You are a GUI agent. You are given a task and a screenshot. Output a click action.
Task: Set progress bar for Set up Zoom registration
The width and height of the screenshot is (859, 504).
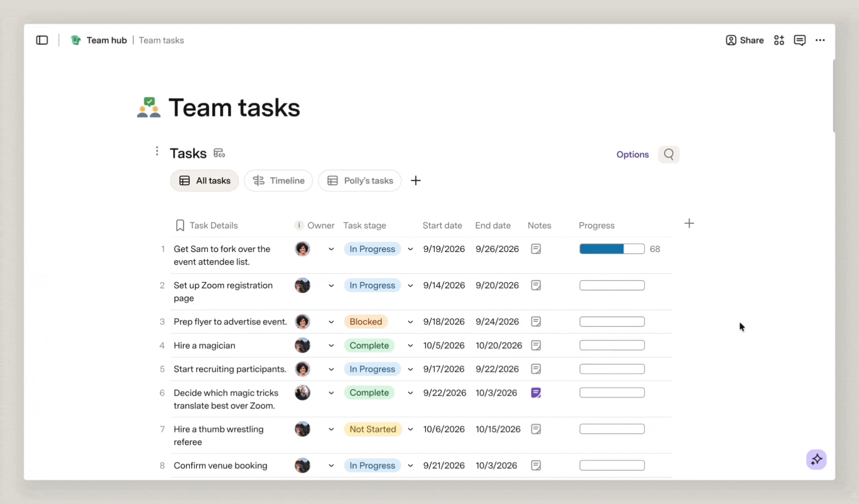tap(612, 285)
